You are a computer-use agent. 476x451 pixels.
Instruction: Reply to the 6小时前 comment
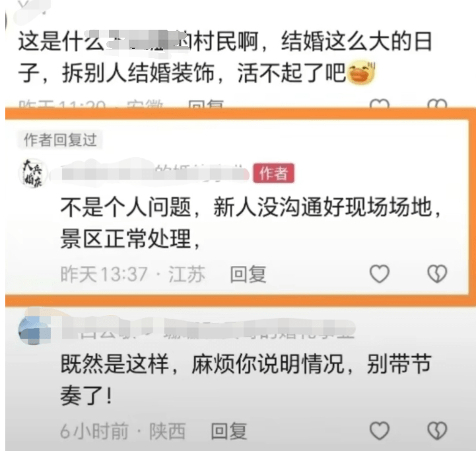point(229,431)
